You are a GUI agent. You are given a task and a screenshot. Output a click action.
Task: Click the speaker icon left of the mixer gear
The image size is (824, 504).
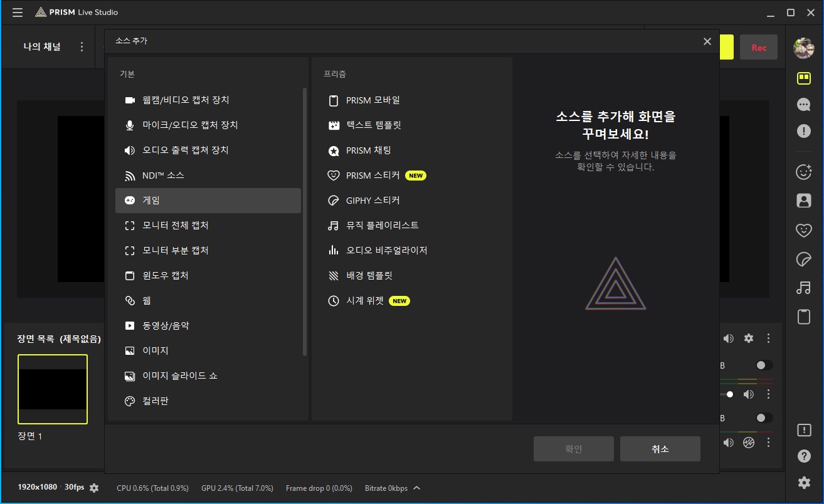(728, 339)
